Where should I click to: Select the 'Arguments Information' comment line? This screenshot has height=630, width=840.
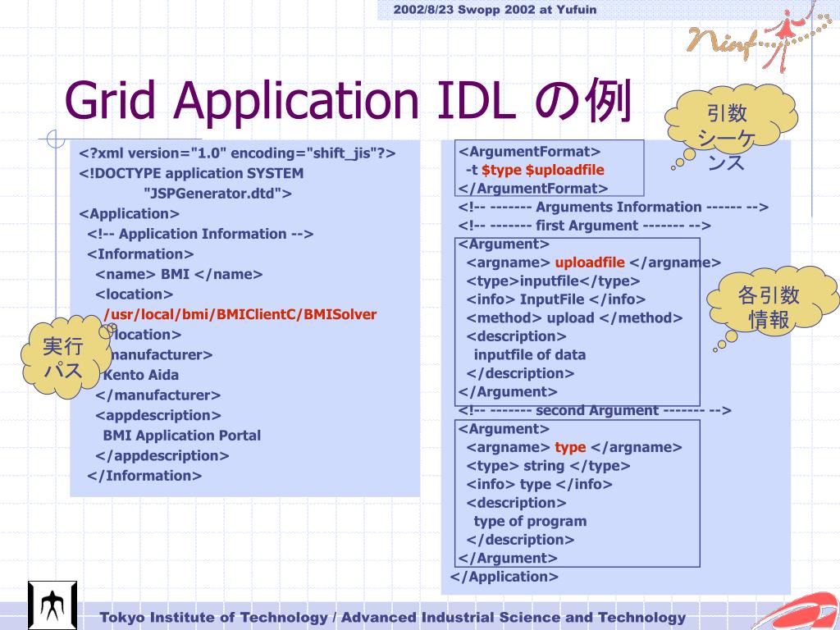pos(614,208)
